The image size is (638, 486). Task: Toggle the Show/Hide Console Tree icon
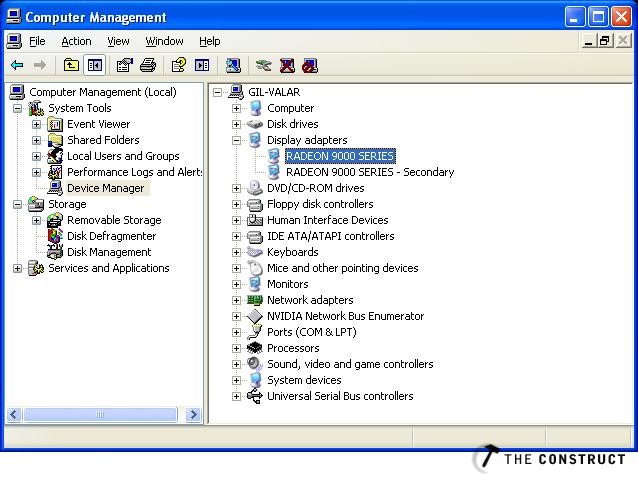(95, 65)
